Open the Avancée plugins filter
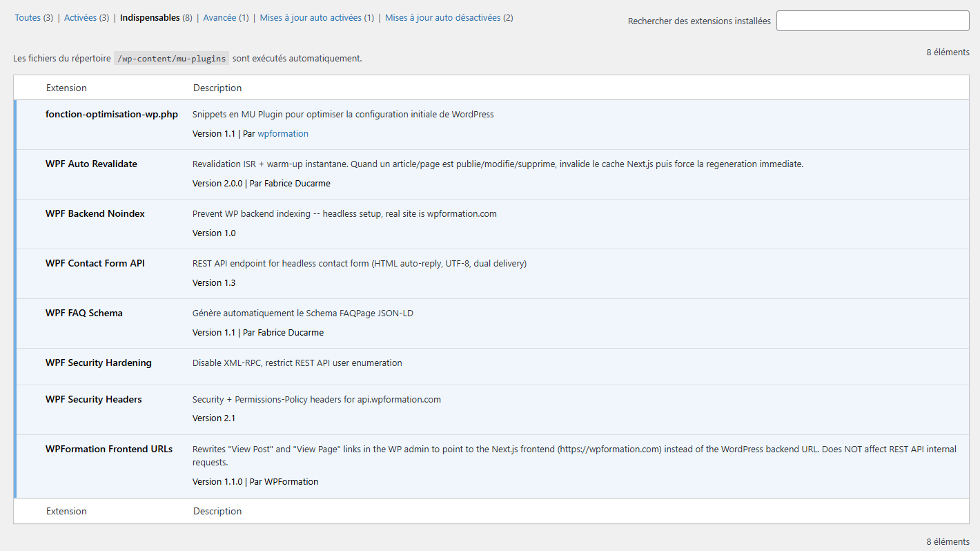This screenshot has width=980, height=551. [x=219, y=18]
